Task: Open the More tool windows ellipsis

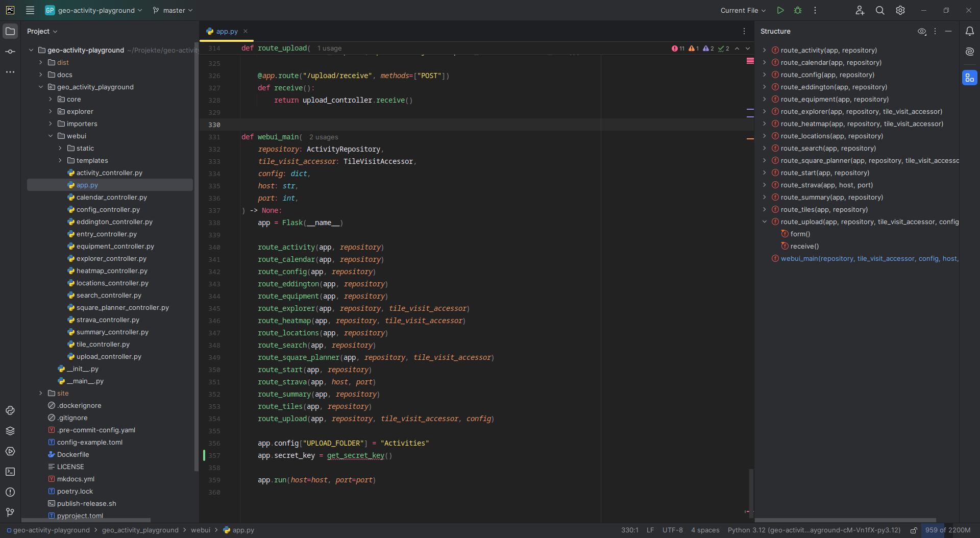Action: pos(10,72)
